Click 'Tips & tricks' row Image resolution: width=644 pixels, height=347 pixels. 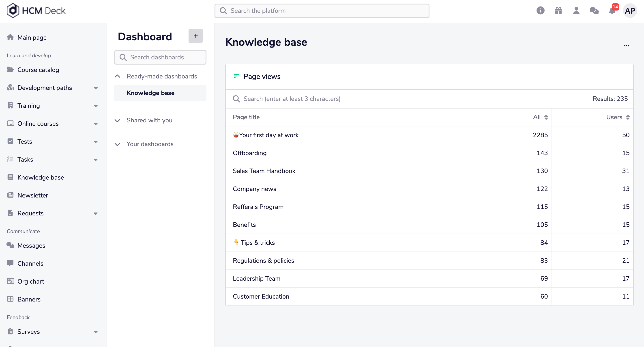pos(429,243)
